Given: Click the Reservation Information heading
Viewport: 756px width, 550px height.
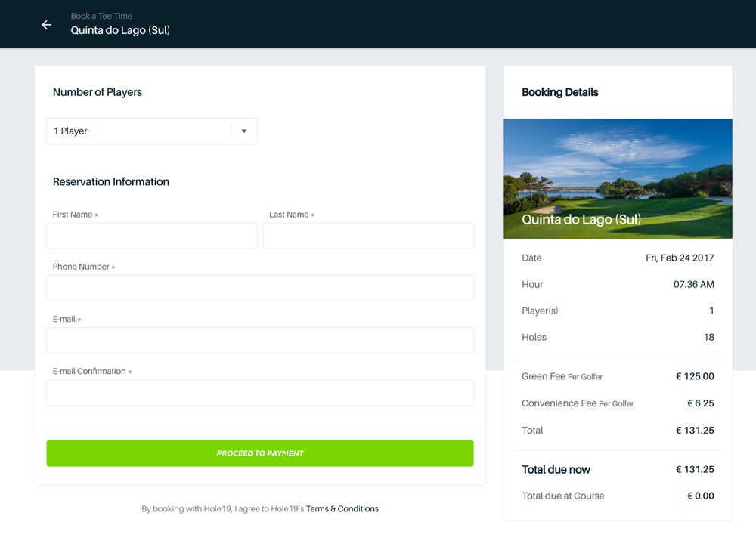Looking at the screenshot, I should (x=111, y=182).
